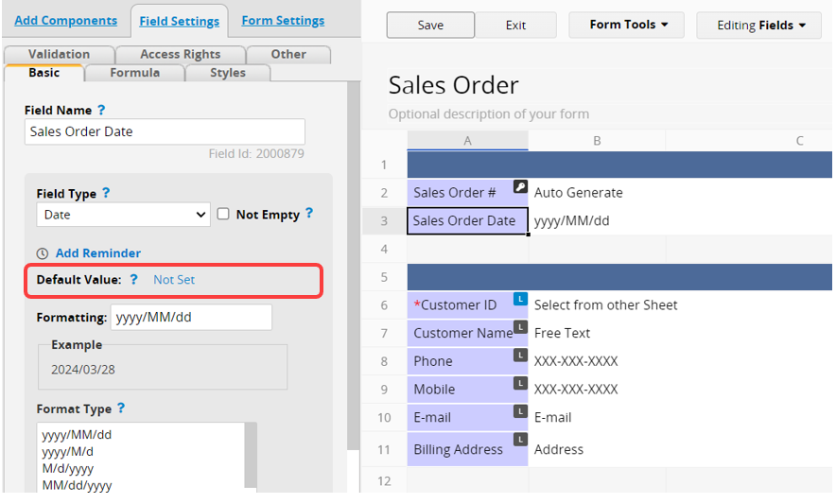Click the help icon next to Field Name
This screenshot has height=504, width=836.
101,110
